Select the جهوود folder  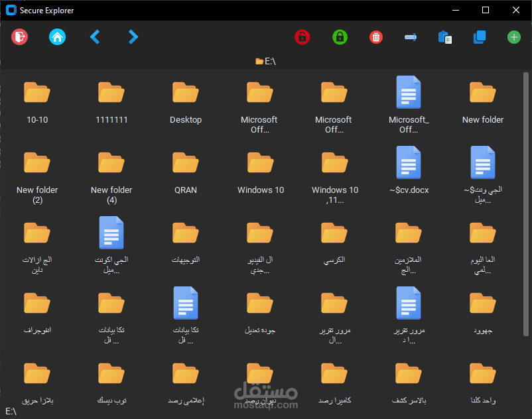(x=483, y=313)
